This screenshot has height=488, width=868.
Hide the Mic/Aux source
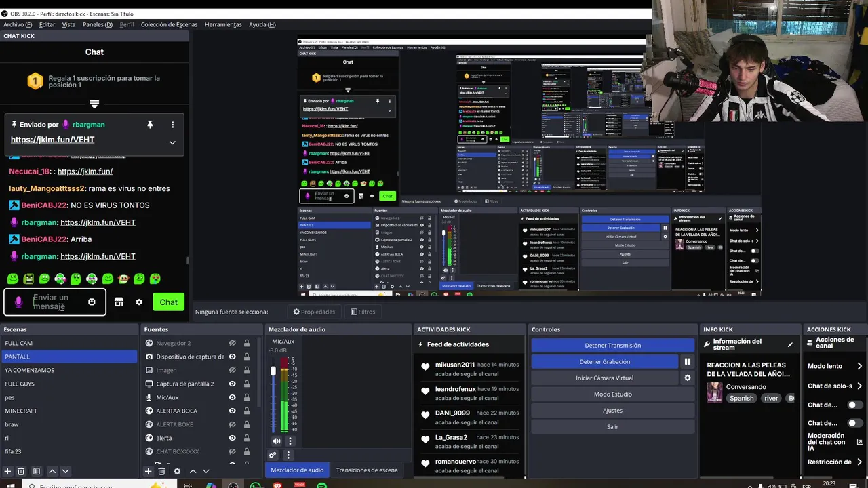pyautogui.click(x=232, y=397)
